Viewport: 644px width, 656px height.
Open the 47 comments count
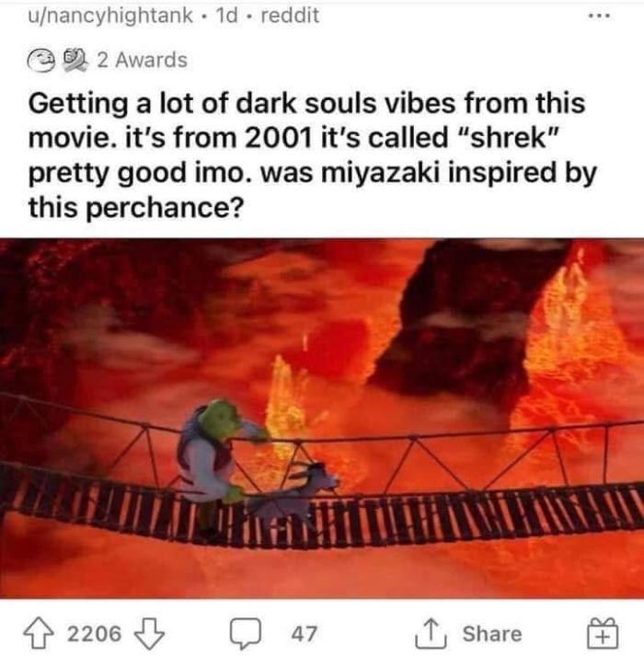click(x=305, y=633)
